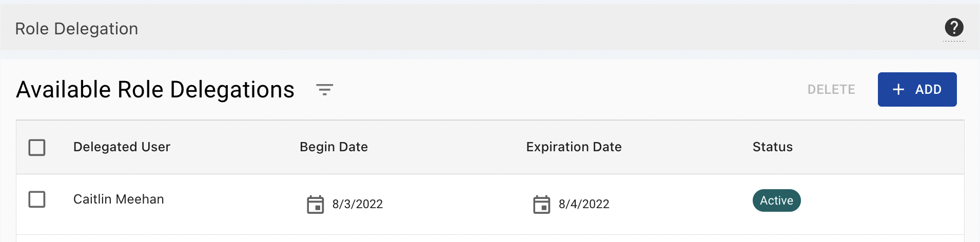This screenshot has height=242, width=980.
Task: Click the Active status badge
Action: tap(776, 200)
